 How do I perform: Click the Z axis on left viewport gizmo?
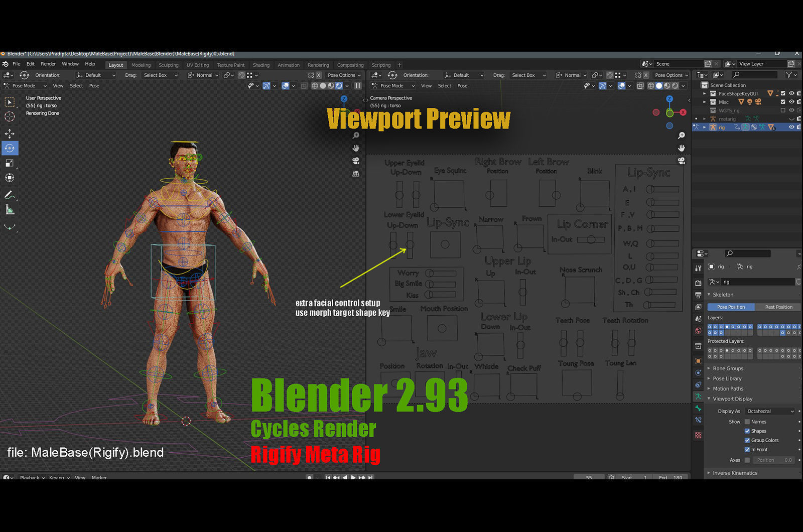point(344,99)
